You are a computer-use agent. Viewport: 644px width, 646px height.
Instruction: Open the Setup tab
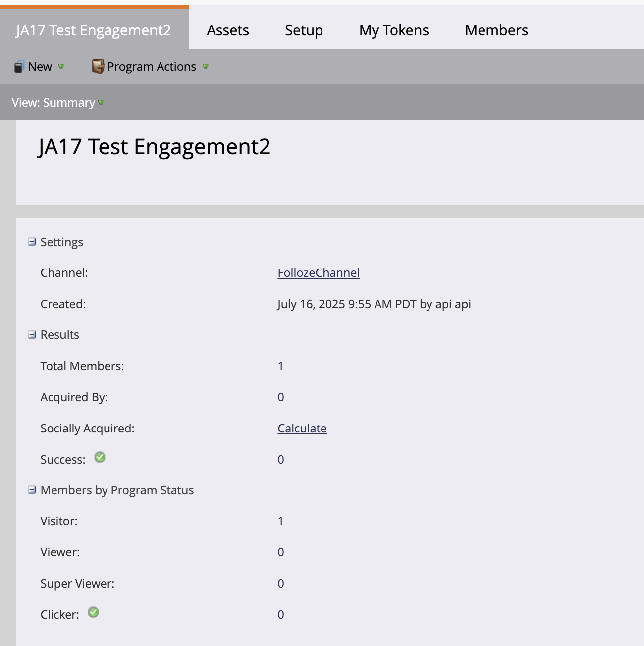point(304,30)
